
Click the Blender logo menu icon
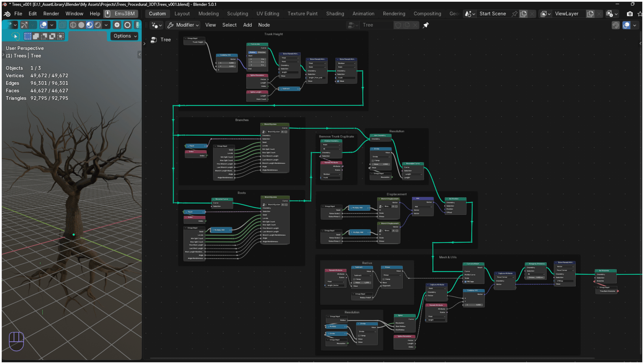(7, 14)
